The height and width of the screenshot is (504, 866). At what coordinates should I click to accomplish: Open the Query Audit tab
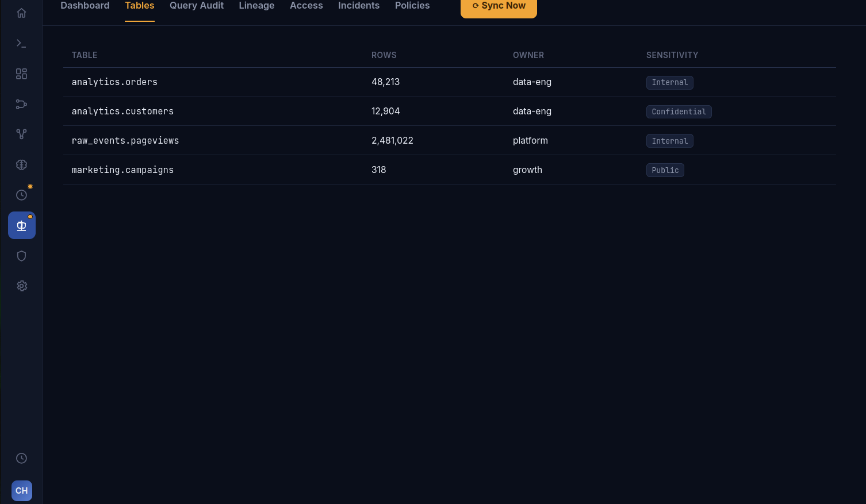coord(197,6)
